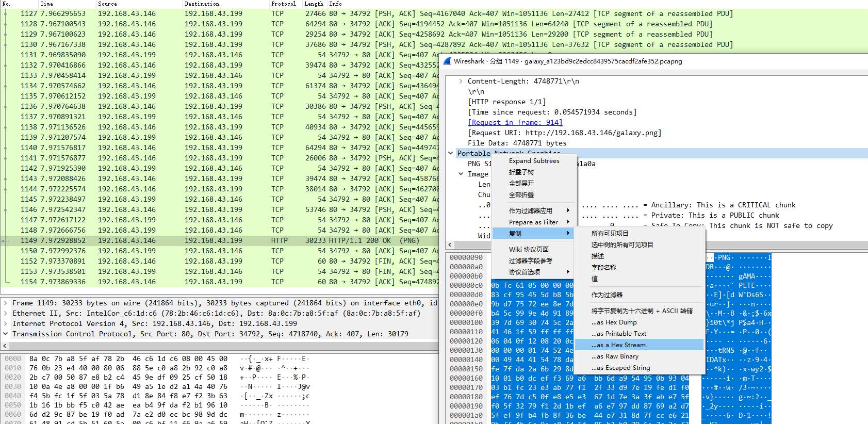This screenshot has width=868, height=424.
Task: Click '...as Escaped String' menu entry
Action: click(x=620, y=368)
